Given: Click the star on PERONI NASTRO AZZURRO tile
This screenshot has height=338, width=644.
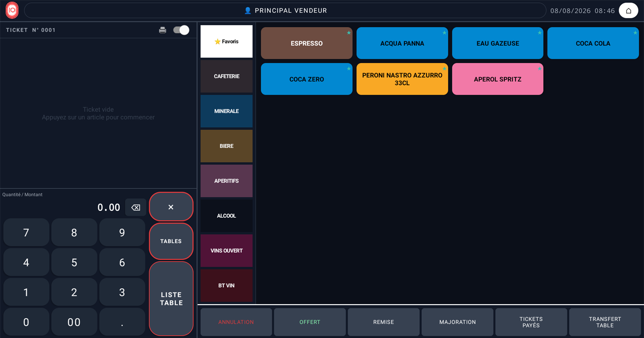Looking at the screenshot, I should (444, 69).
